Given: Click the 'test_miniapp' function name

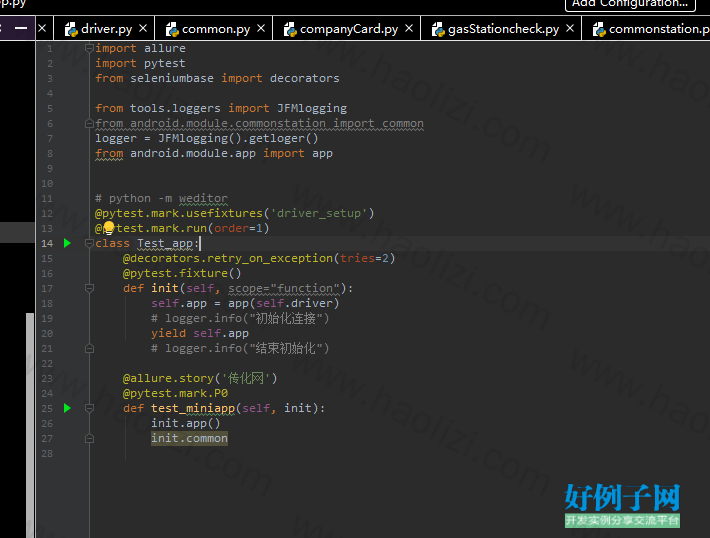Looking at the screenshot, I should [x=193, y=408].
